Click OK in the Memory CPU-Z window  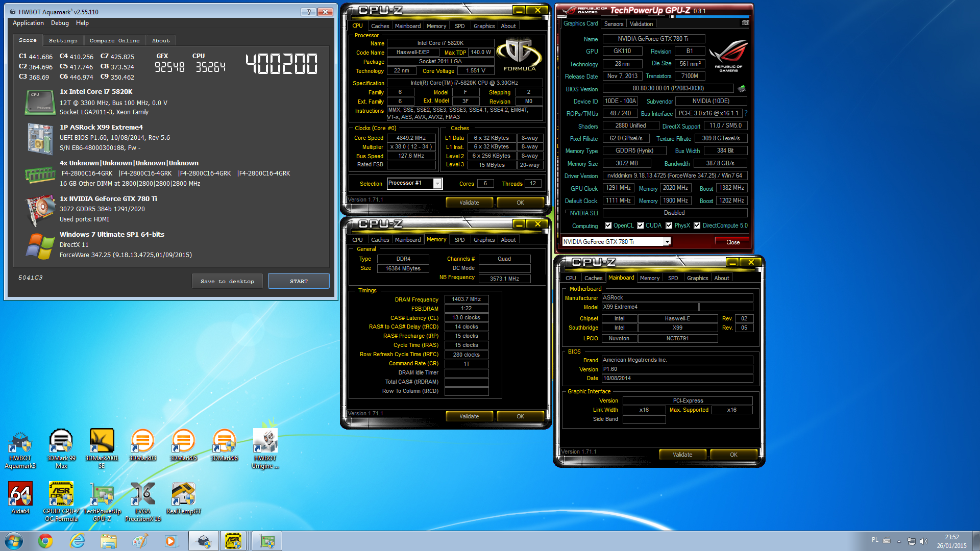click(520, 416)
